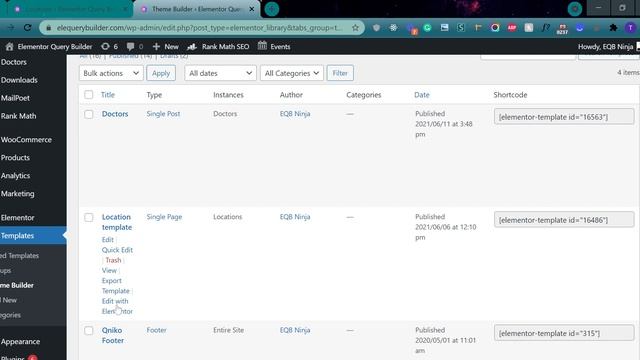Open Theme Builder submenu item

pyautogui.click(x=17, y=285)
